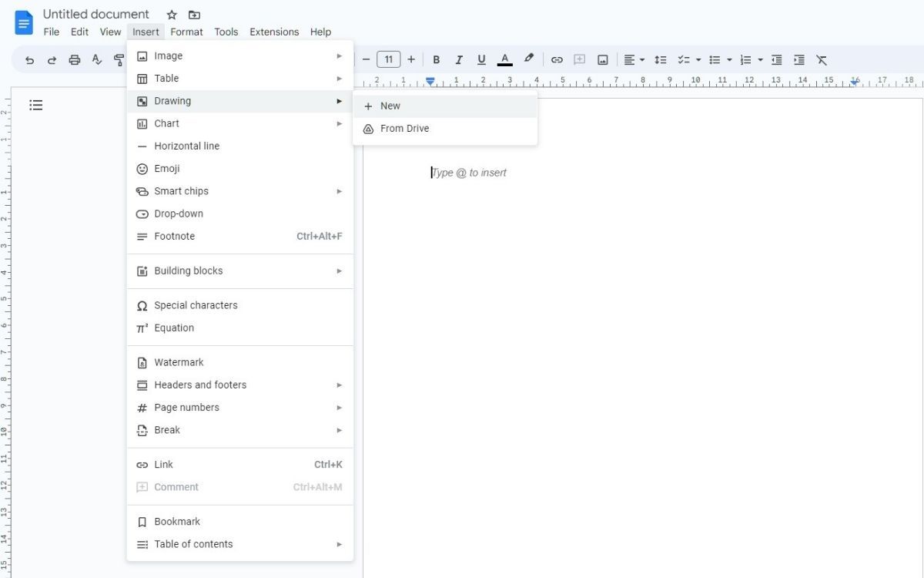The width and height of the screenshot is (924, 578).
Task: Apply underline formatting
Action: (481, 59)
